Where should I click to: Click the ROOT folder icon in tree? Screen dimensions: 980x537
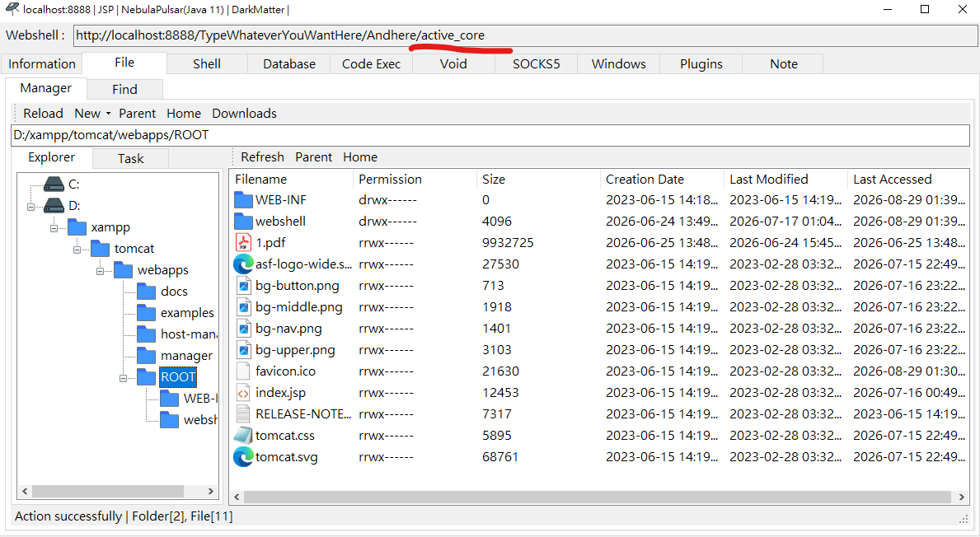tap(146, 376)
